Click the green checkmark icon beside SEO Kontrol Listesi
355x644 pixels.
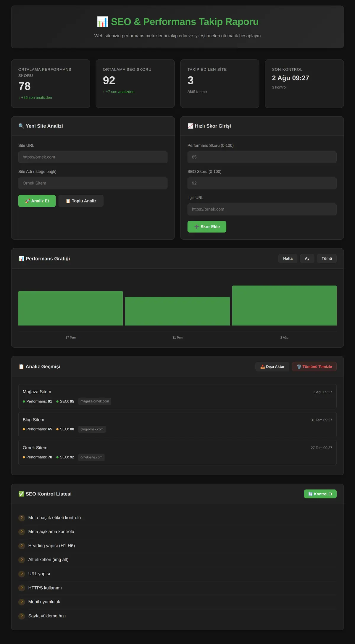click(x=21, y=494)
